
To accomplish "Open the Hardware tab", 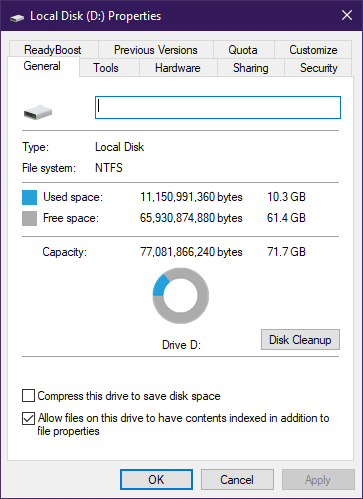I will click(x=178, y=68).
